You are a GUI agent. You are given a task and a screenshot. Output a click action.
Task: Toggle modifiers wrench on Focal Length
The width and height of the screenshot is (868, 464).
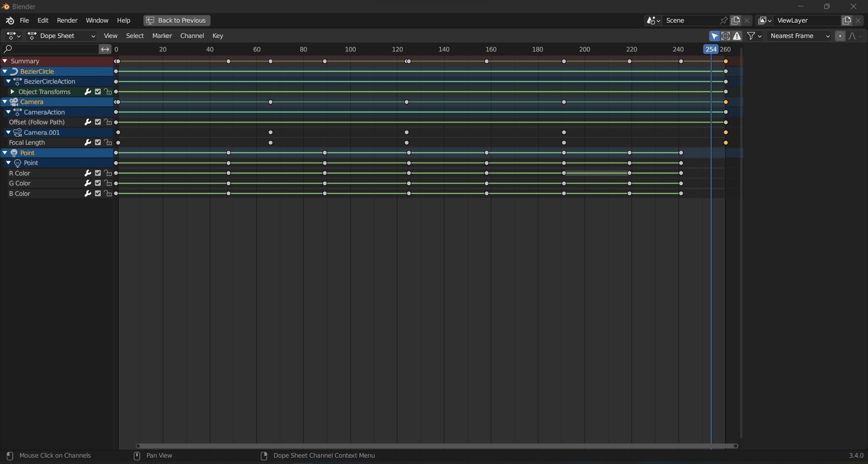pos(88,143)
